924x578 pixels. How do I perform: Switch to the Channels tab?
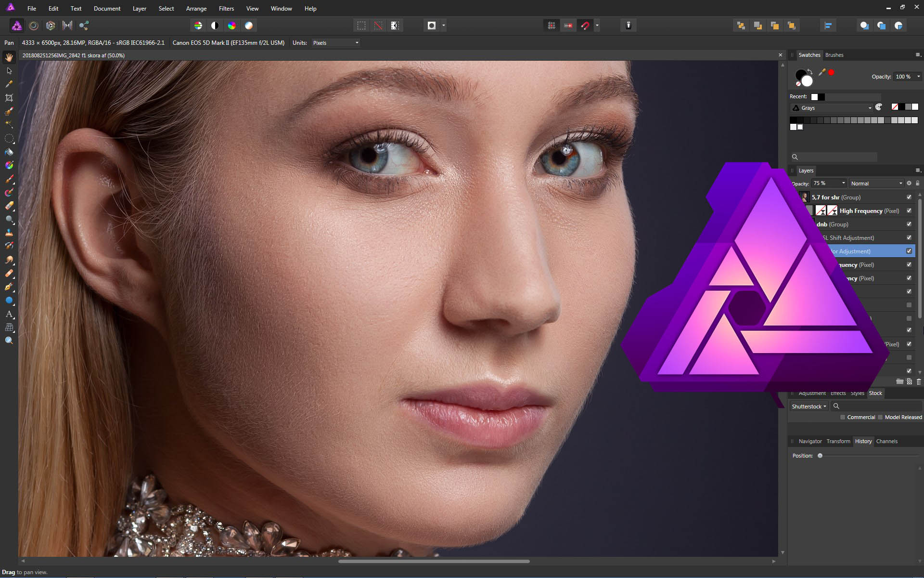pyautogui.click(x=887, y=441)
